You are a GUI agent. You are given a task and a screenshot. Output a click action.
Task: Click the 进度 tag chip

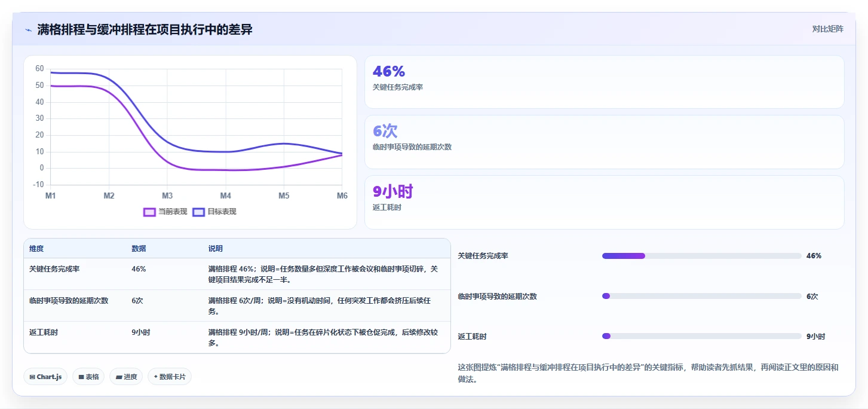click(x=126, y=377)
